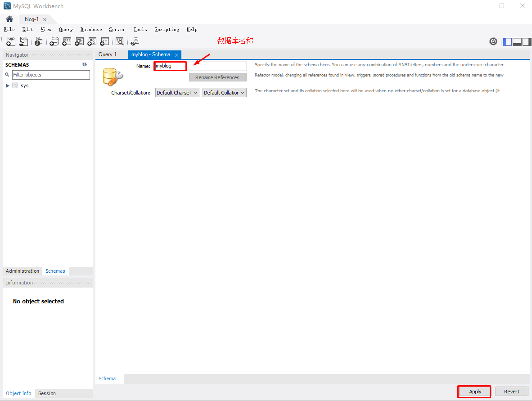
Task: Click the create new view icon
Action: [x=79, y=41]
